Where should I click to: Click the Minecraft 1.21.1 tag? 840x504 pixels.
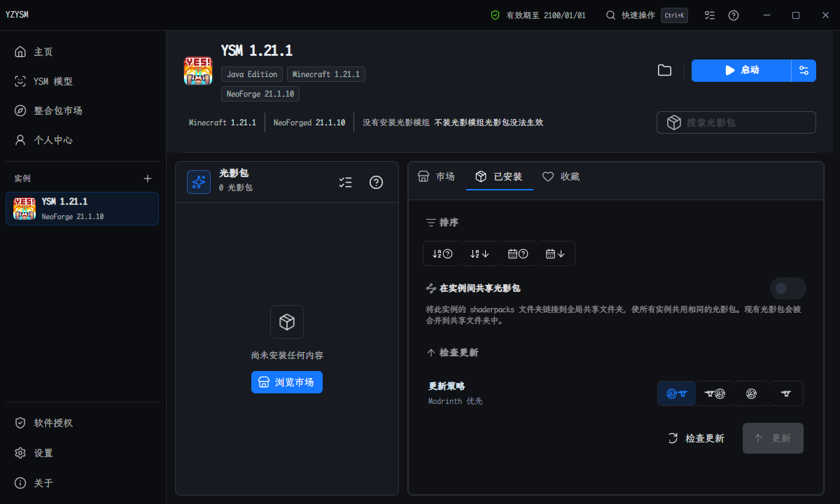(326, 74)
